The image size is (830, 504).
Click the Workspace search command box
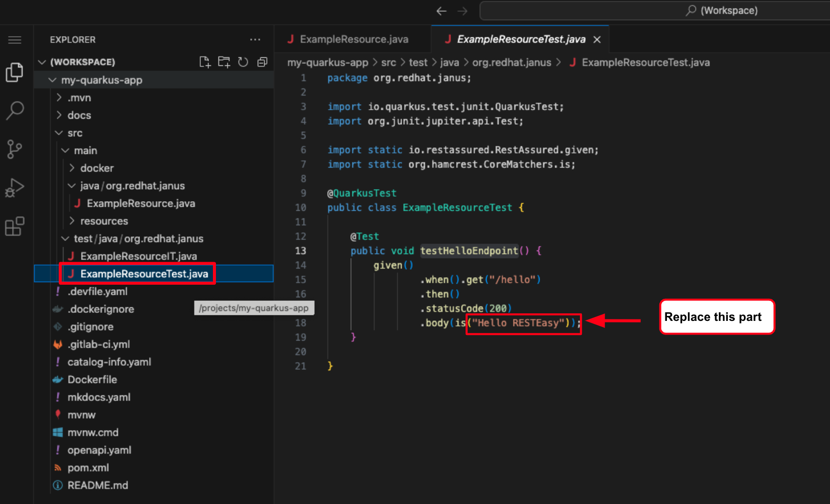tap(655, 11)
